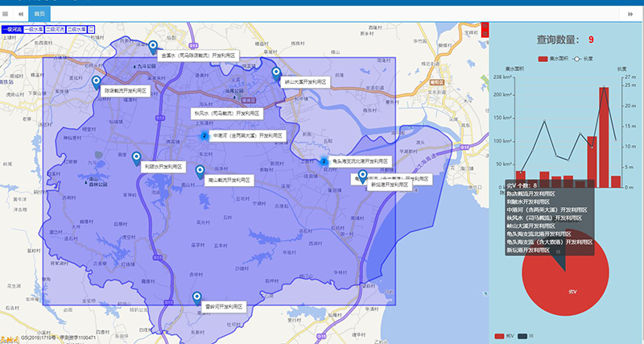Click the hamburger menu icon

pyautogui.click(x=5, y=15)
